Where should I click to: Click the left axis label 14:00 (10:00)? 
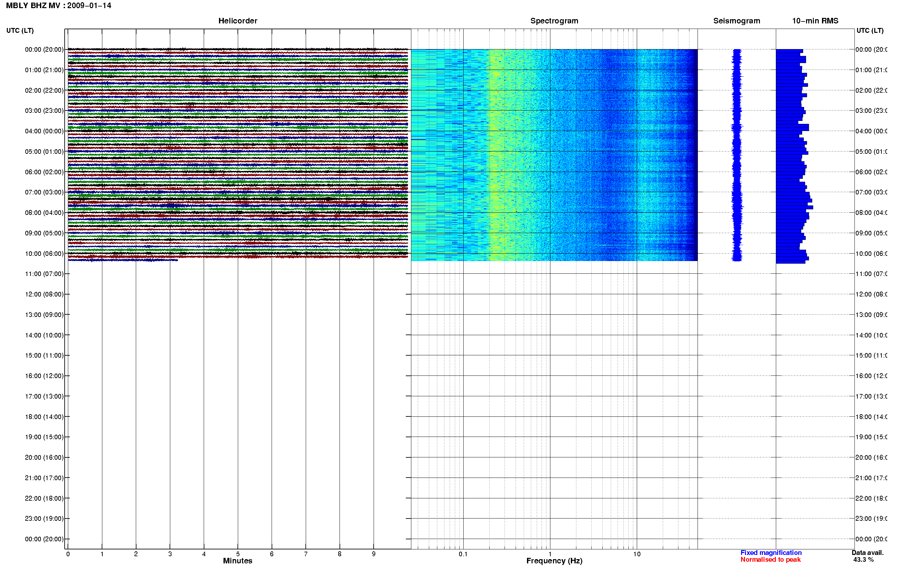pos(44,335)
